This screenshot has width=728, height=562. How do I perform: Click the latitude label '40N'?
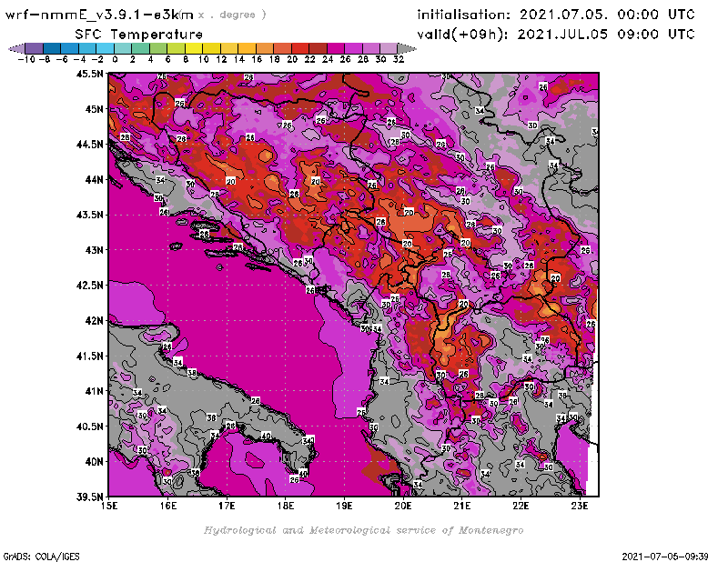click(x=94, y=462)
